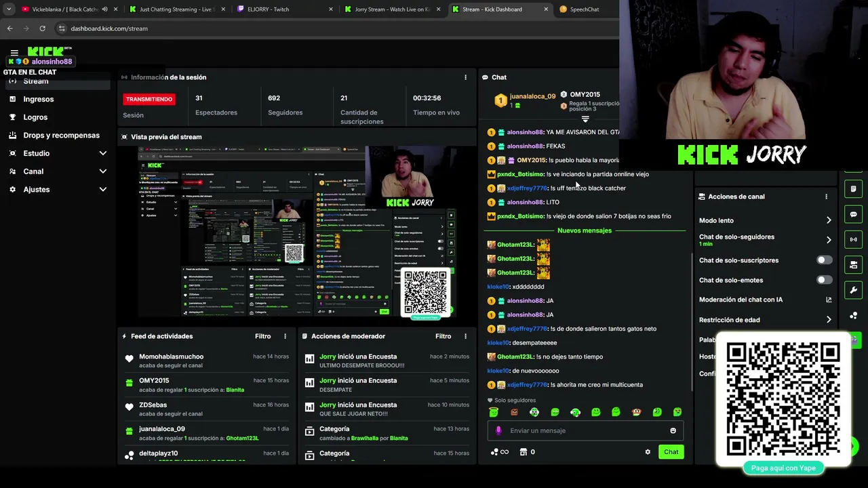This screenshot has height=488, width=868.
Task: Go back with browser back arrow
Action: coord(9,28)
